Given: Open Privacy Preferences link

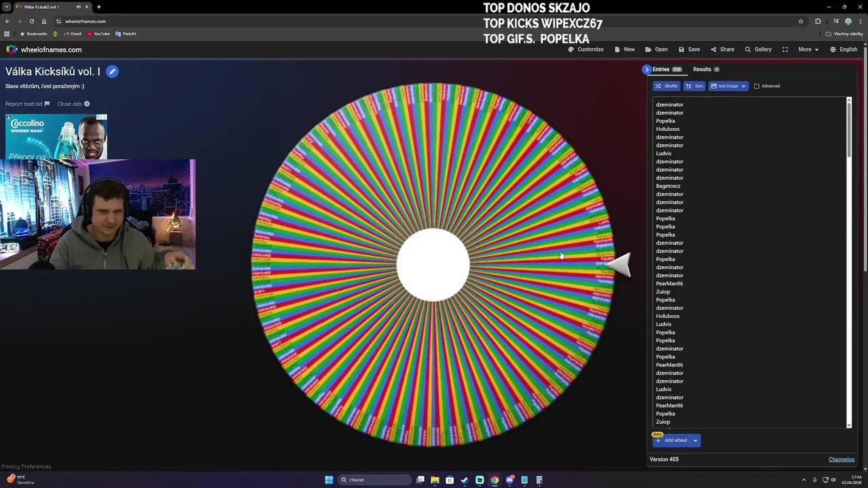Looking at the screenshot, I should pos(26,466).
